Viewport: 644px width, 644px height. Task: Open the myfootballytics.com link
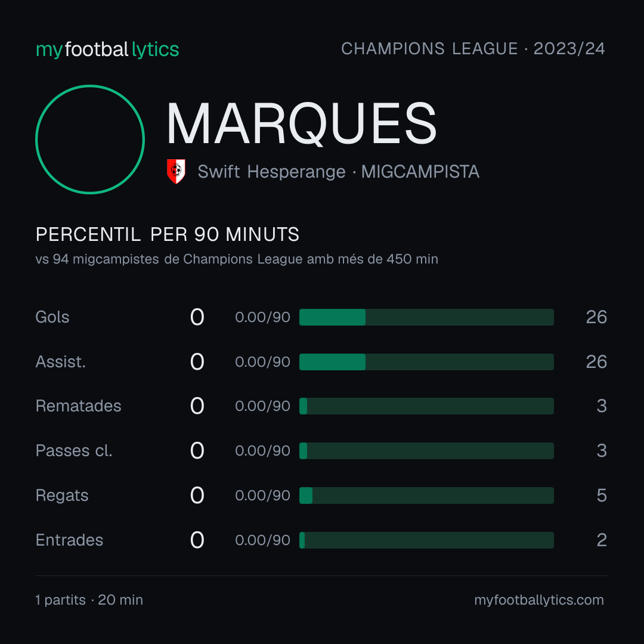coord(539,600)
